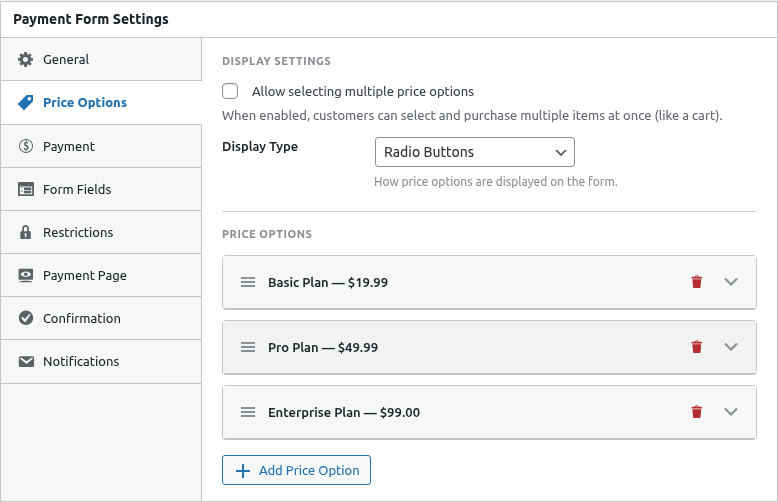
Task: Click the plus icon in Add Price Option
Action: click(x=243, y=470)
